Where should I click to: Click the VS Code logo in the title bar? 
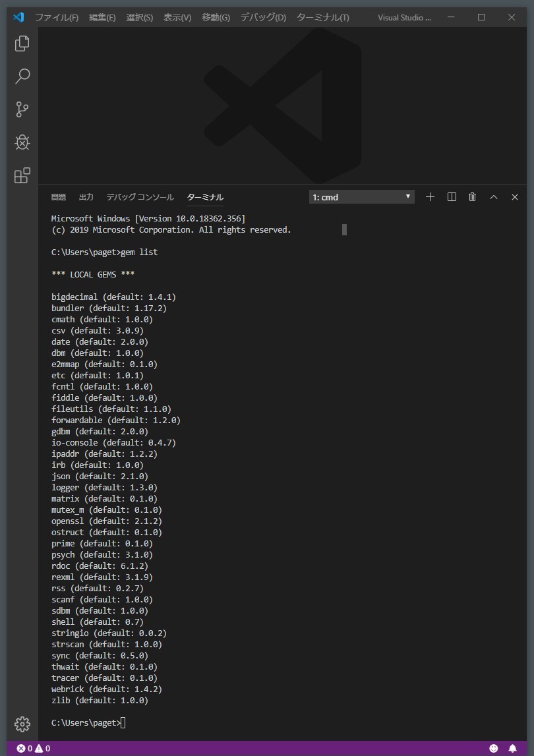pos(18,17)
